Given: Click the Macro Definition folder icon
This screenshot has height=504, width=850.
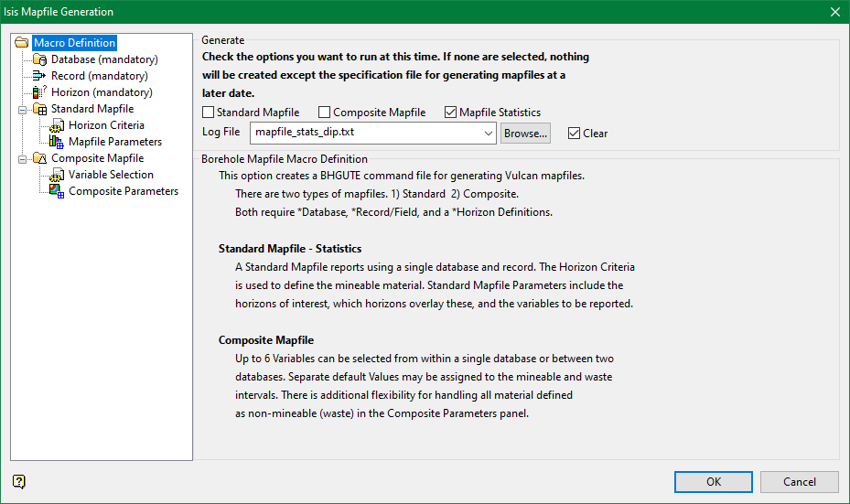Looking at the screenshot, I should point(22,43).
